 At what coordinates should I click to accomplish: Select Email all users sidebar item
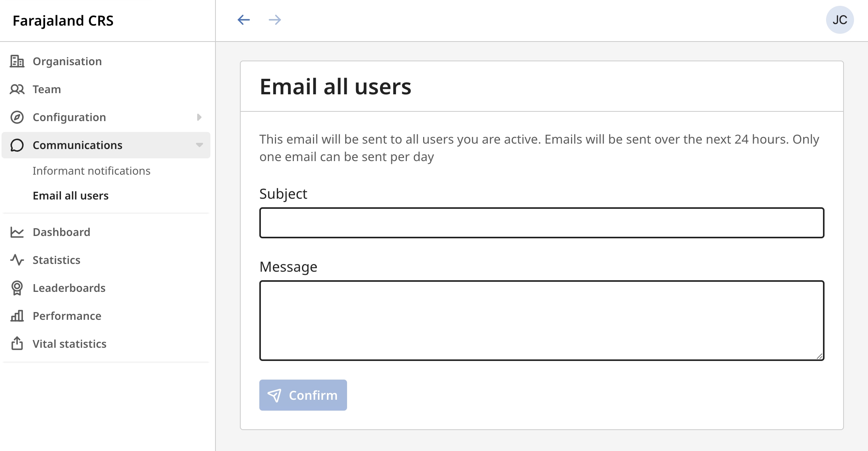71,196
